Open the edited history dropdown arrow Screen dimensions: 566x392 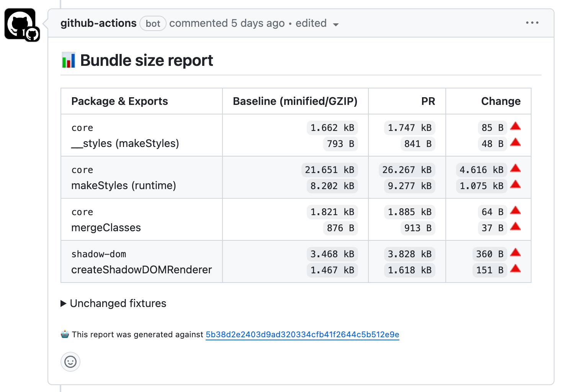pyautogui.click(x=336, y=24)
